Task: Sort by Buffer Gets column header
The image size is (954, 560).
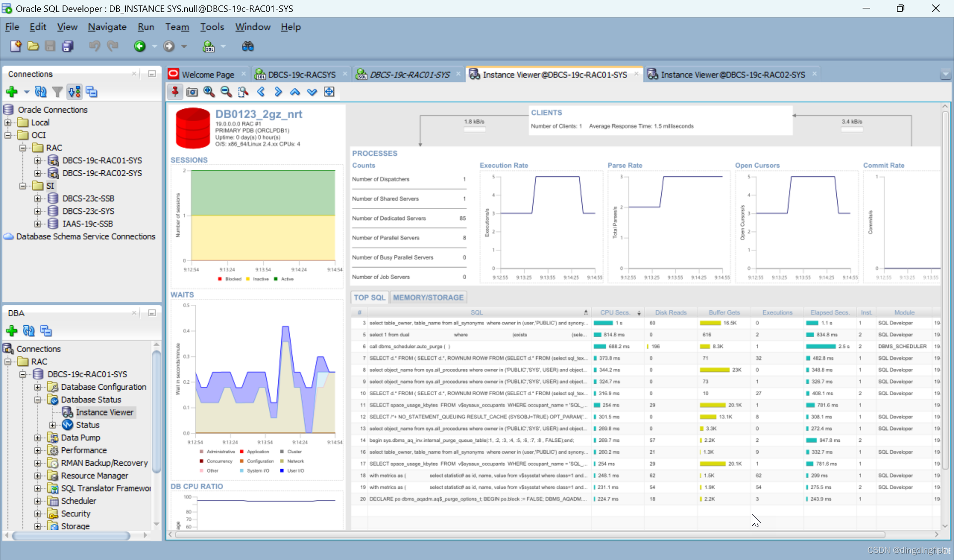Action: pyautogui.click(x=724, y=312)
